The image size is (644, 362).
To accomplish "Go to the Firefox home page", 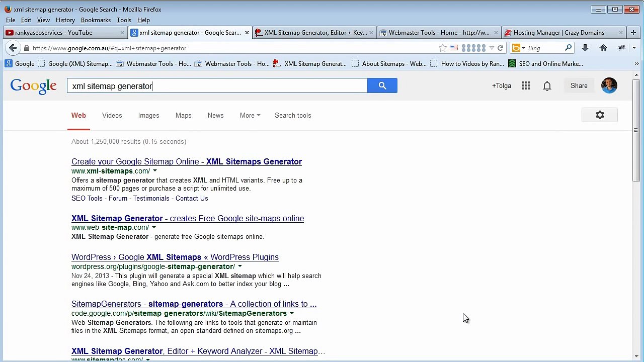I will click(603, 48).
